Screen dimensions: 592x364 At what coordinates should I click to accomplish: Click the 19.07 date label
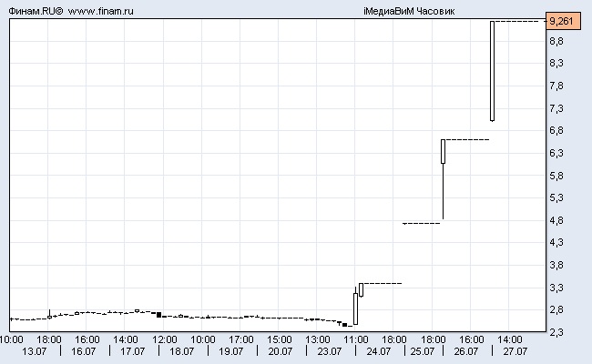point(231,351)
